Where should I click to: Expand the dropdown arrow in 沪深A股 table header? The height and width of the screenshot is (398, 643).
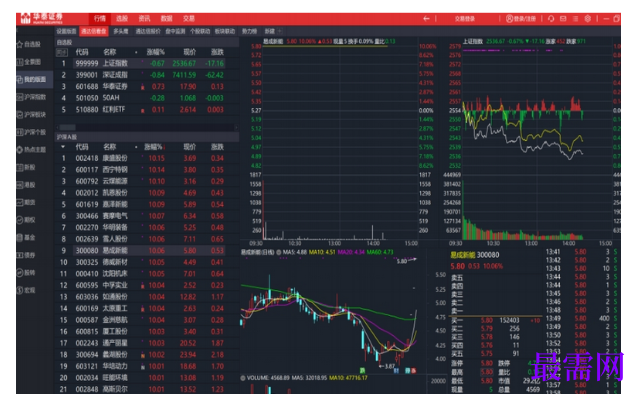pos(63,147)
